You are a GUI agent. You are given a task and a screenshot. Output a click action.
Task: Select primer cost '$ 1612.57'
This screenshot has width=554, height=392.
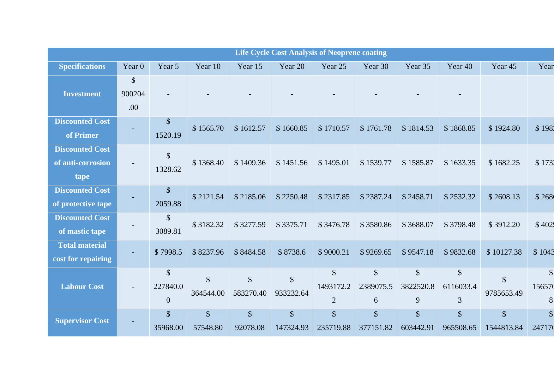pyautogui.click(x=250, y=129)
